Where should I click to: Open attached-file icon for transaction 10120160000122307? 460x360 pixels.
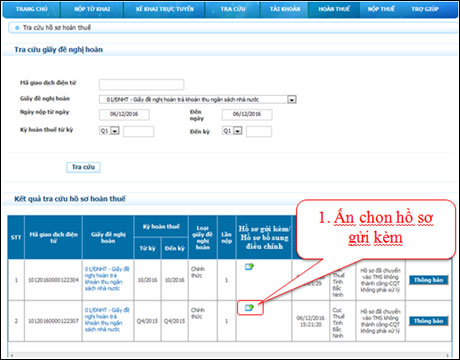pos(249,307)
